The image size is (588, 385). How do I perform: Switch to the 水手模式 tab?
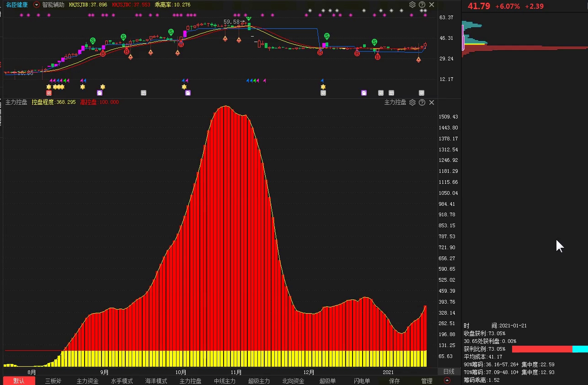tap(122, 381)
